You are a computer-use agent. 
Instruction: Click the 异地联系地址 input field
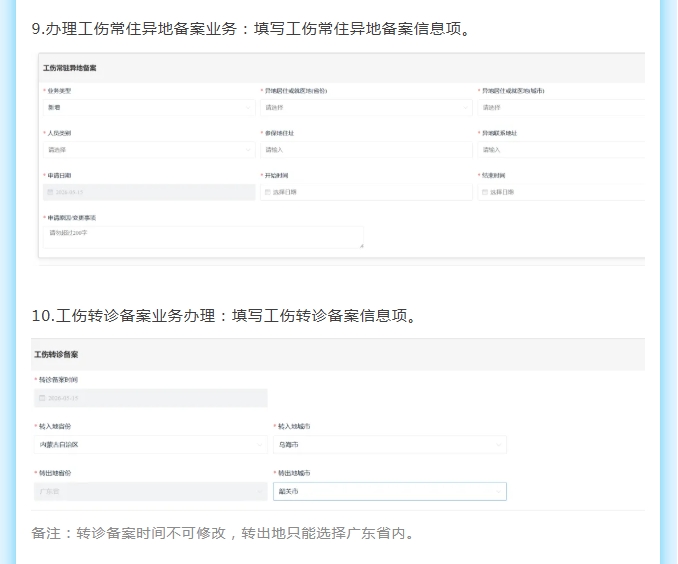pos(561,150)
